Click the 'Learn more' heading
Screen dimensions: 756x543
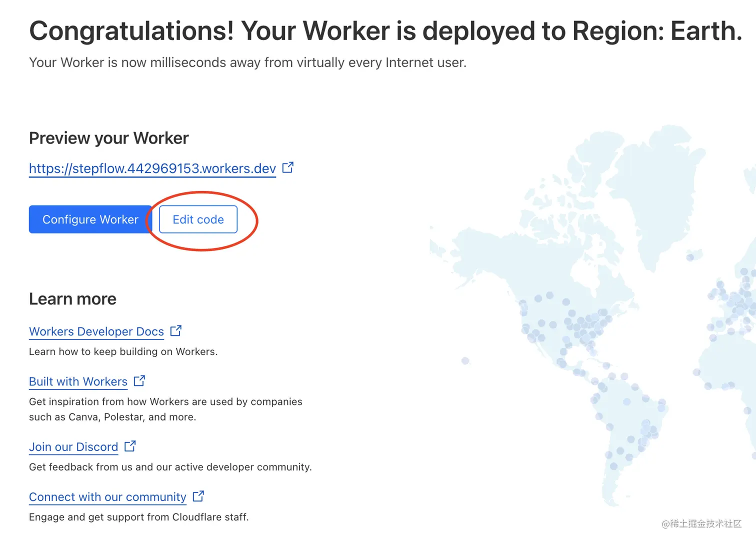pos(72,299)
